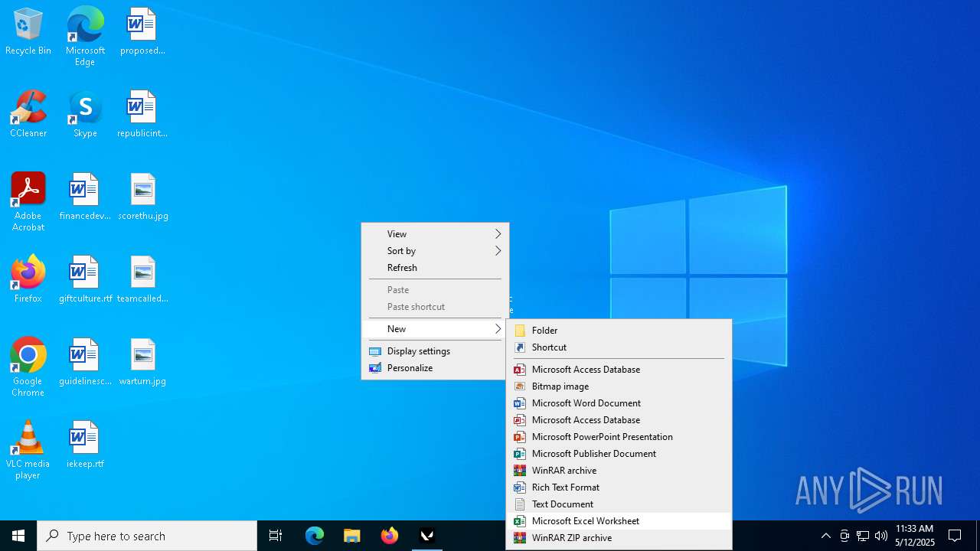Select the VLC media player shortcut
The height and width of the screenshot is (551, 980).
click(28, 450)
